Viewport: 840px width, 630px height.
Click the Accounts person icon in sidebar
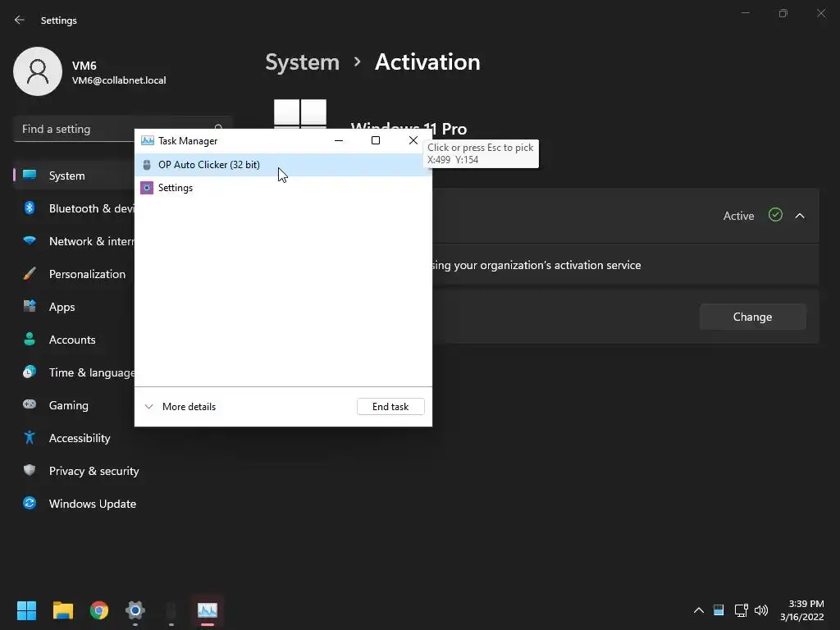(x=30, y=339)
